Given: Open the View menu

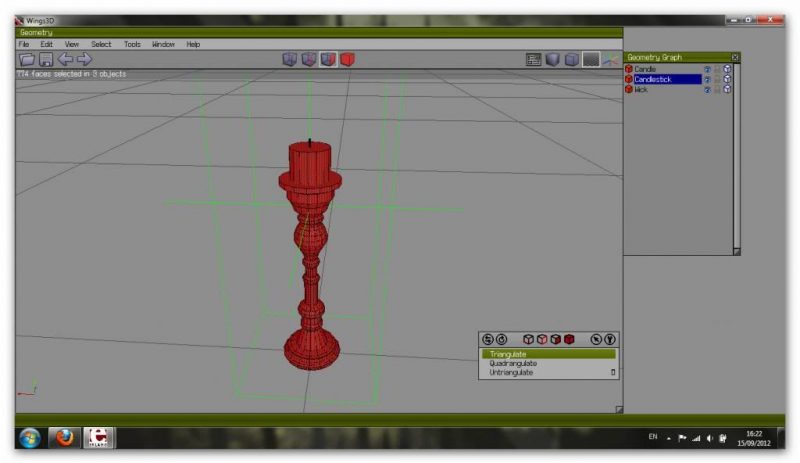Looking at the screenshot, I should click(72, 44).
